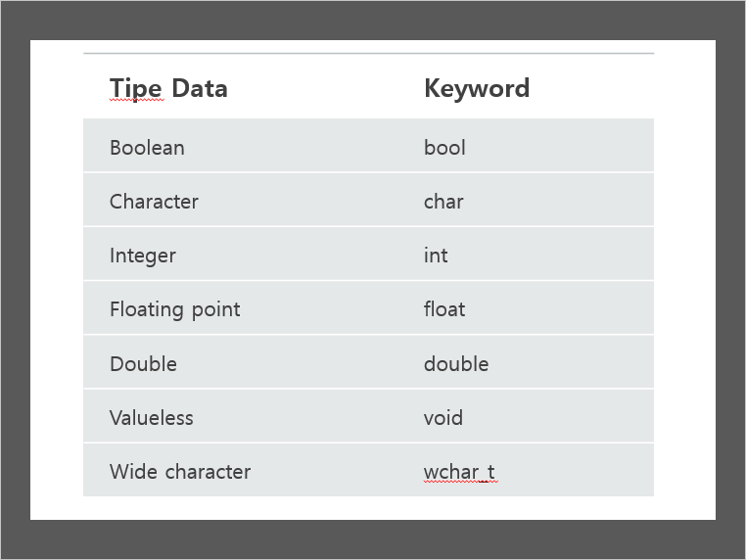Select the "int" keyword cell

click(x=436, y=256)
